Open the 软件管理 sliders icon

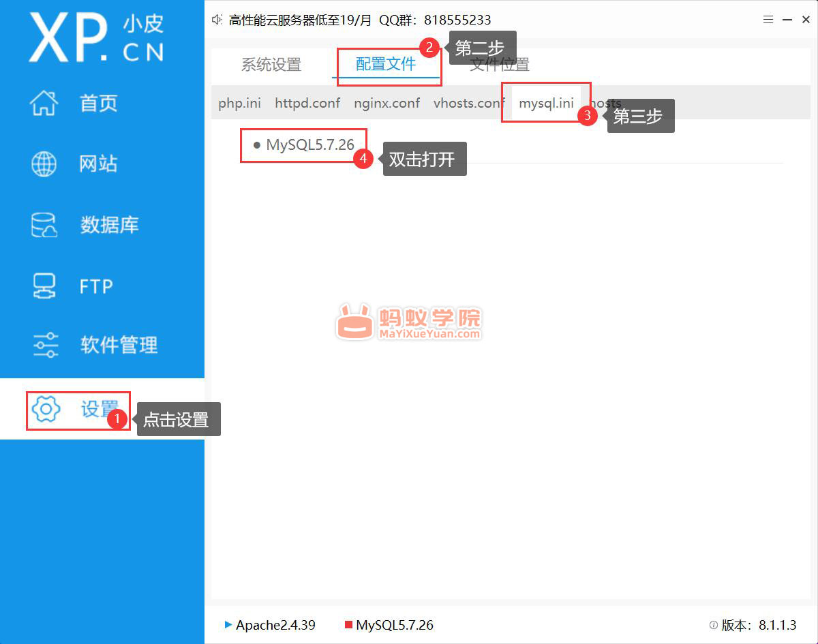(46, 345)
